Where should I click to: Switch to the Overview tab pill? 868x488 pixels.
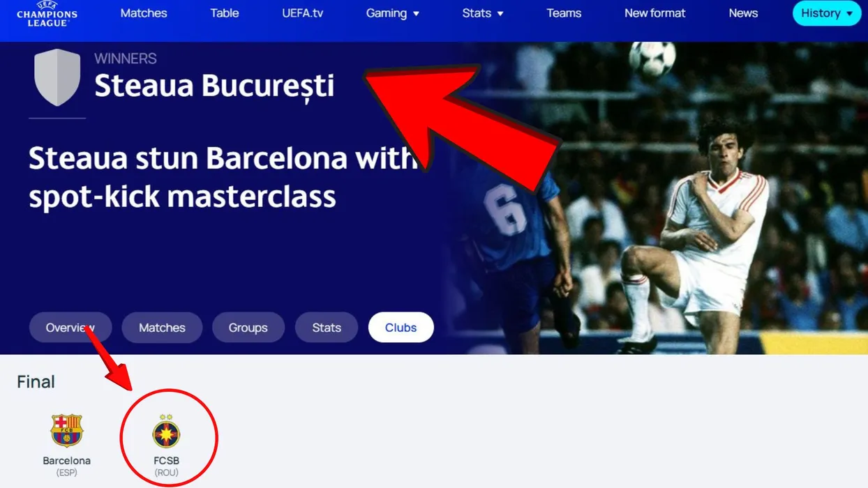pyautogui.click(x=70, y=328)
